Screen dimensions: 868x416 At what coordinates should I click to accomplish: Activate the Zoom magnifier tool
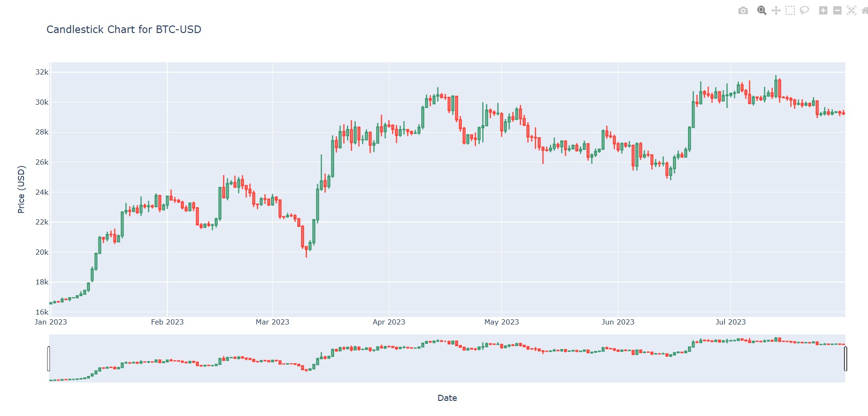click(762, 10)
